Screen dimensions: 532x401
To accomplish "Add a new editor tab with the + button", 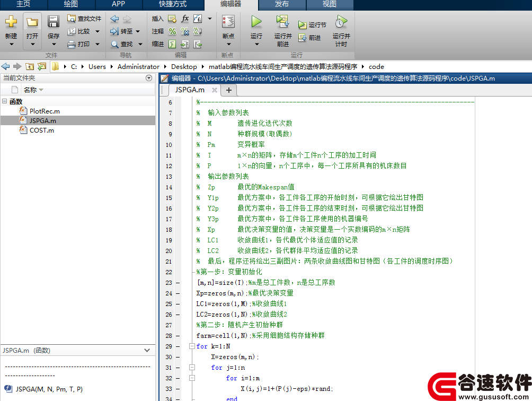I will 229,90.
